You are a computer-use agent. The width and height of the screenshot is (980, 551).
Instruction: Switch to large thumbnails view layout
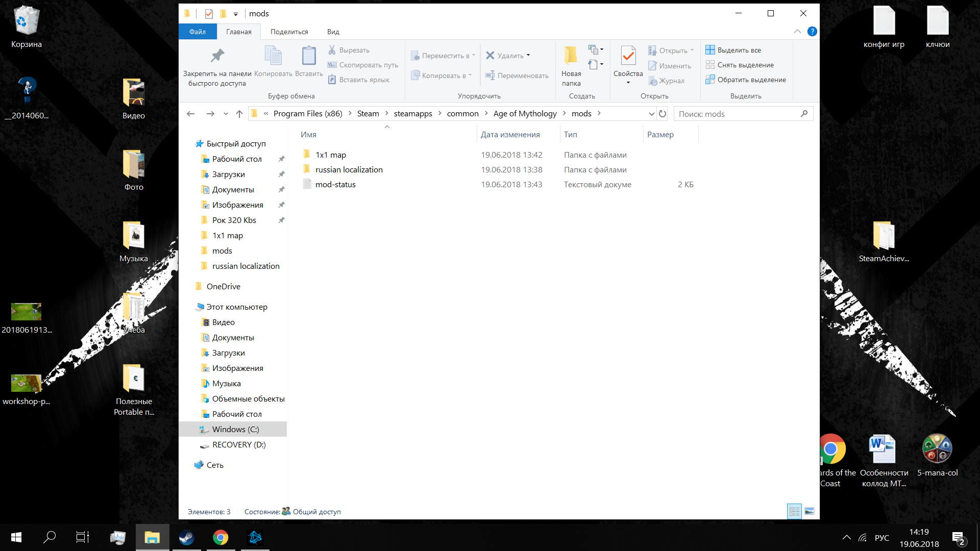tap(810, 511)
